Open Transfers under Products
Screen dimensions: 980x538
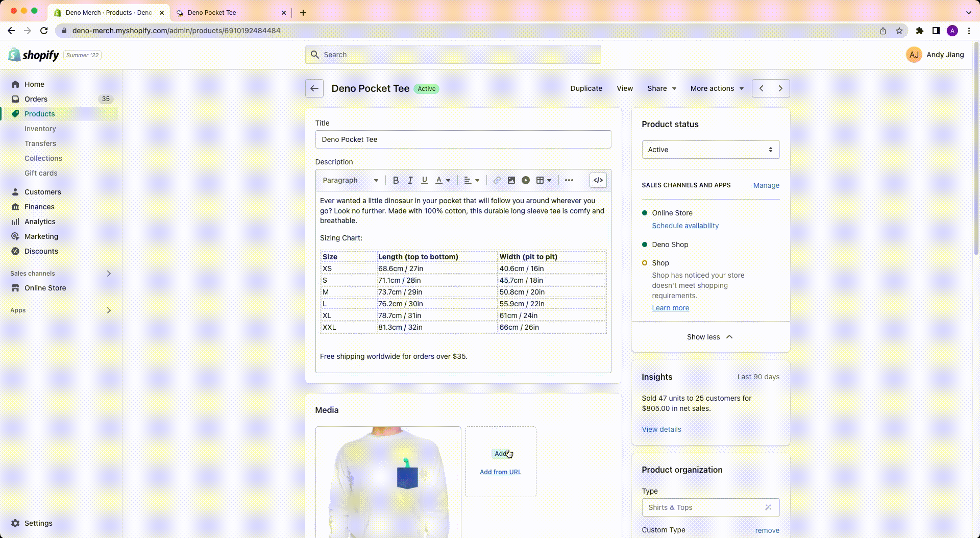pyautogui.click(x=40, y=143)
